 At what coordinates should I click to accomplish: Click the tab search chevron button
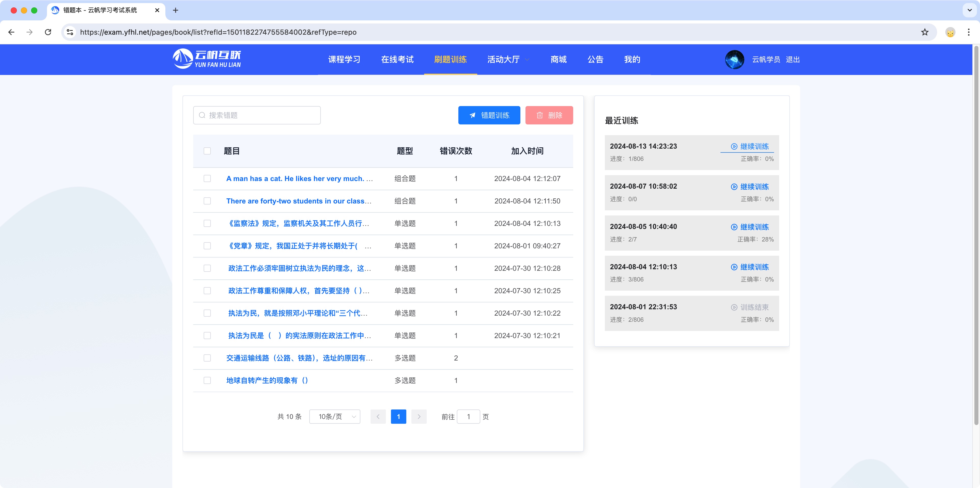[969, 10]
